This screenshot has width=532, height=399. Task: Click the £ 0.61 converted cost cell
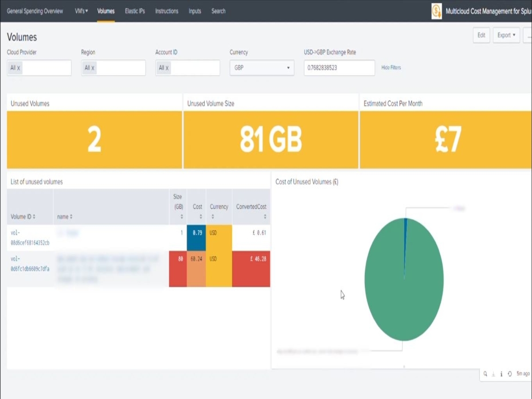tap(251, 238)
